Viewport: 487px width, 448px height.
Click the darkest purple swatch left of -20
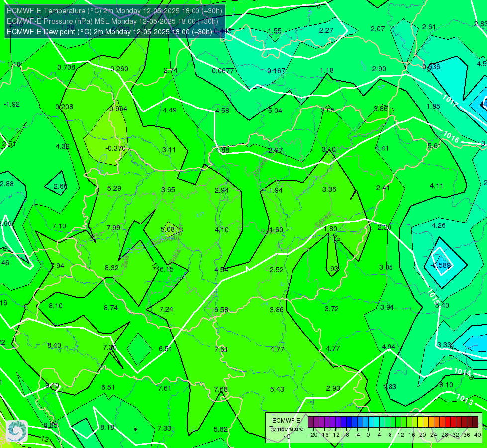(x=310, y=422)
